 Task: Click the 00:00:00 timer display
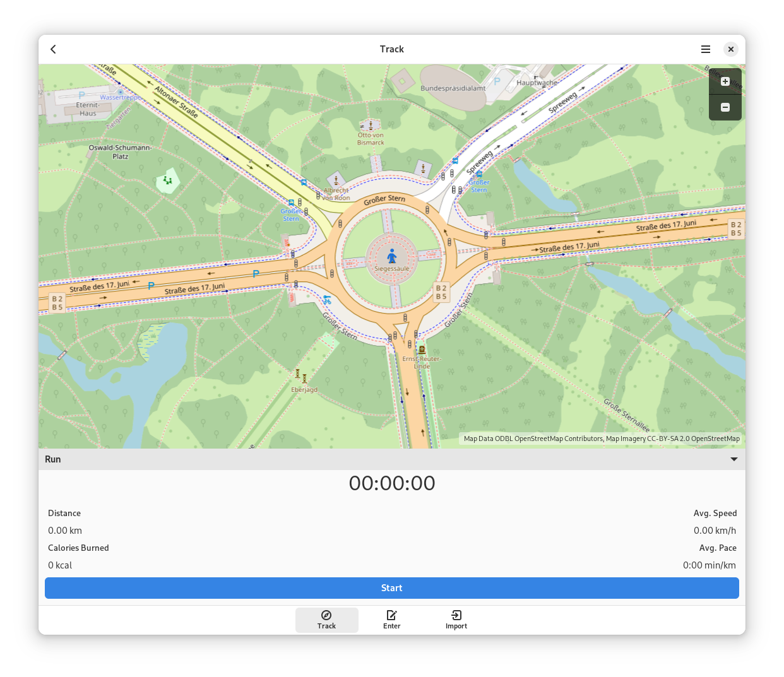point(392,483)
